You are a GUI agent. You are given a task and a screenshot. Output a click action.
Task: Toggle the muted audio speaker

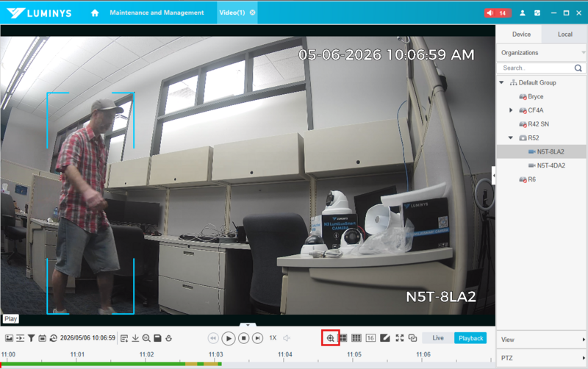(x=287, y=338)
